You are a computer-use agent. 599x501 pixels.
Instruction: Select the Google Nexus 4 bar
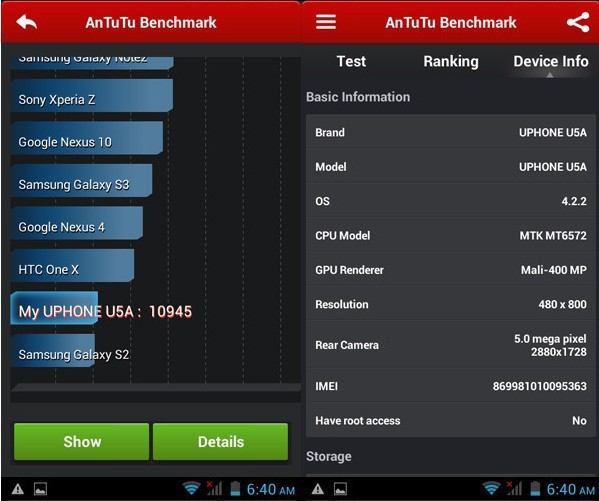point(77,223)
